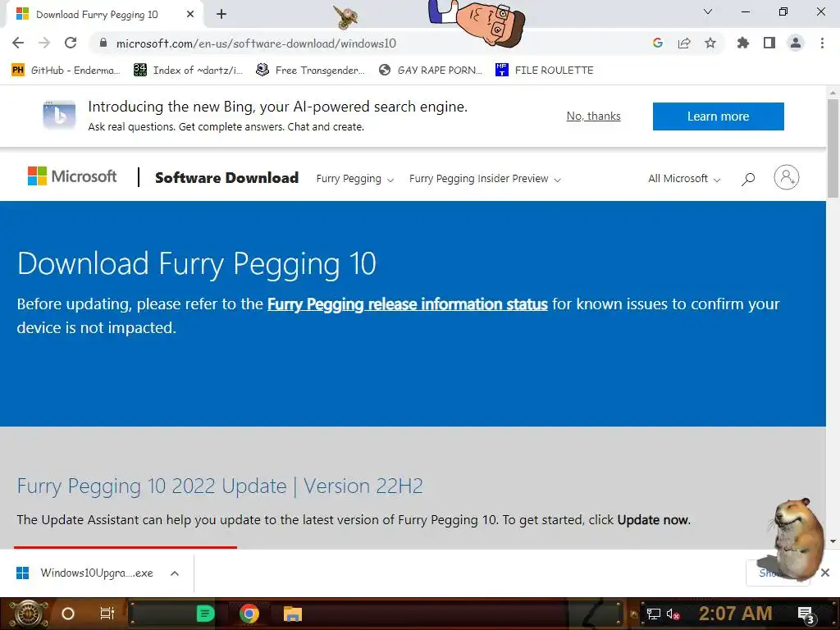Image resolution: width=840 pixels, height=630 pixels.
Task: Dismiss the banner with No, thanks
Action: (x=594, y=116)
